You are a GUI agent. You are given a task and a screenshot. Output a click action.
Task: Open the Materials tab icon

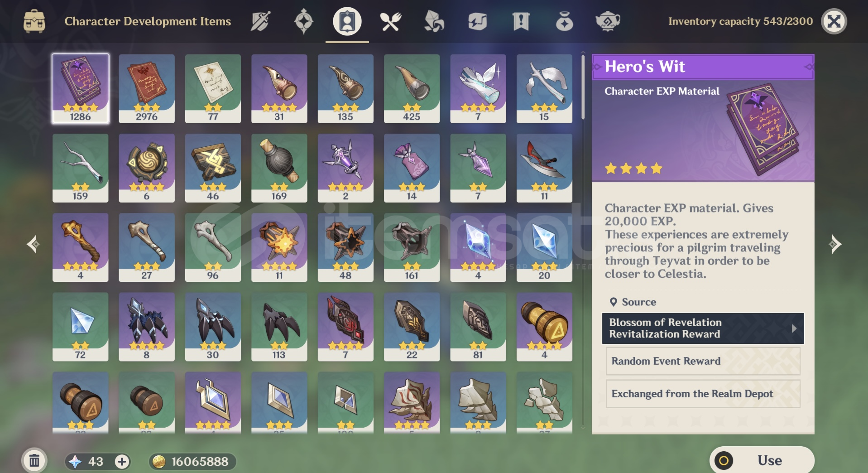[x=434, y=21]
